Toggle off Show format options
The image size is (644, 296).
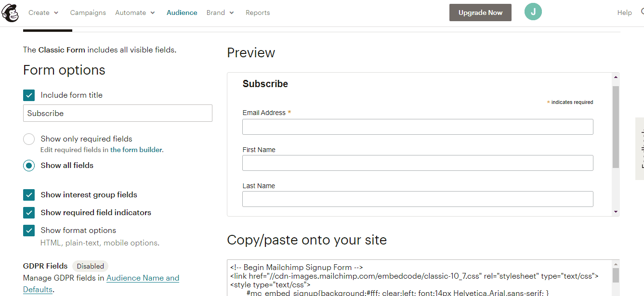pos(29,230)
